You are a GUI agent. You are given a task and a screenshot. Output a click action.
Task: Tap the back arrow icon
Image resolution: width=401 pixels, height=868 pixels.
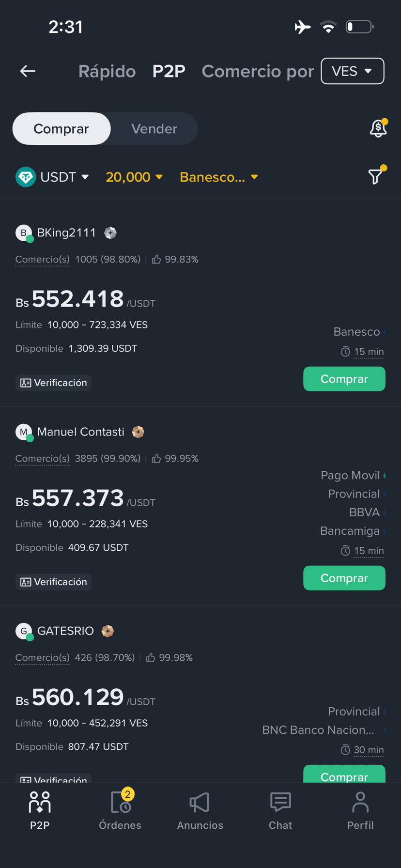tap(28, 71)
